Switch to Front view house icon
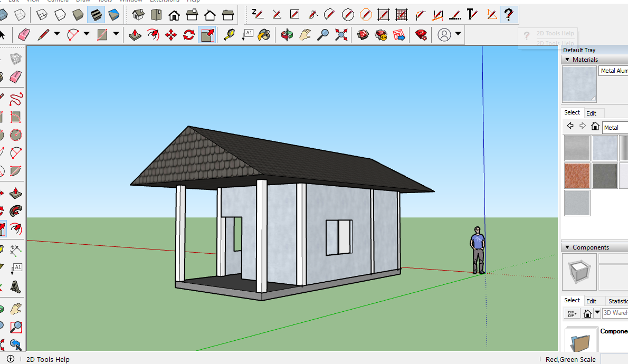This screenshot has width=628, height=364. 174,15
